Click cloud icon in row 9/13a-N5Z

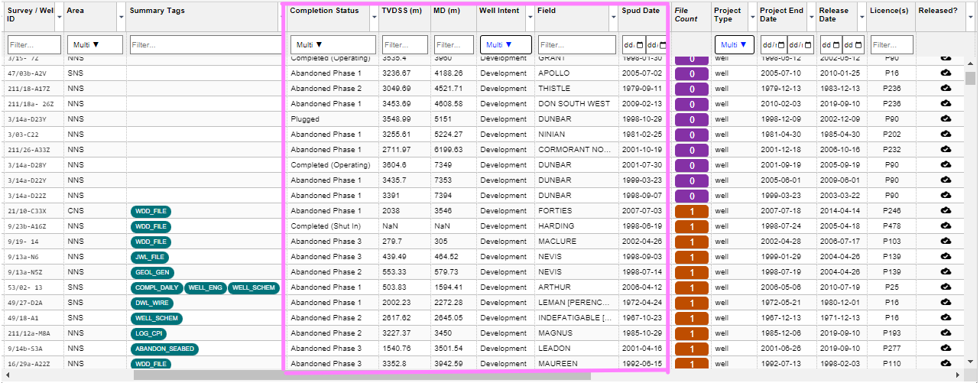[946, 272]
